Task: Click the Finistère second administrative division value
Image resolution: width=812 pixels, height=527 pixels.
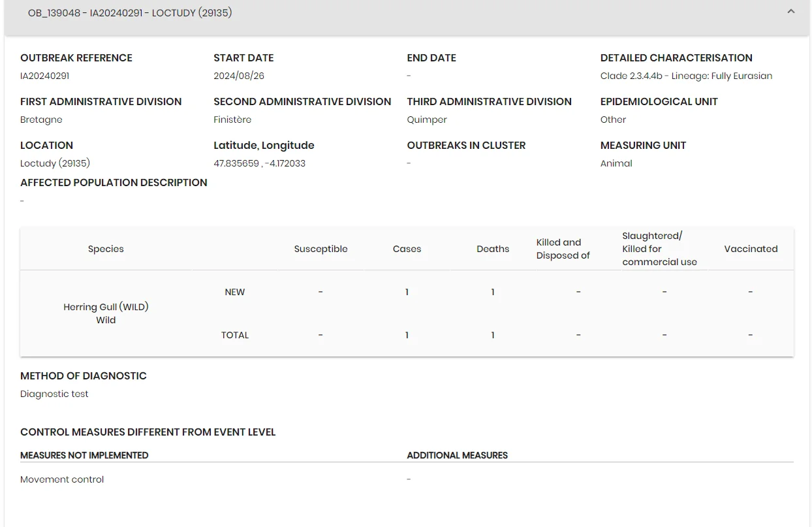Action: (232, 120)
